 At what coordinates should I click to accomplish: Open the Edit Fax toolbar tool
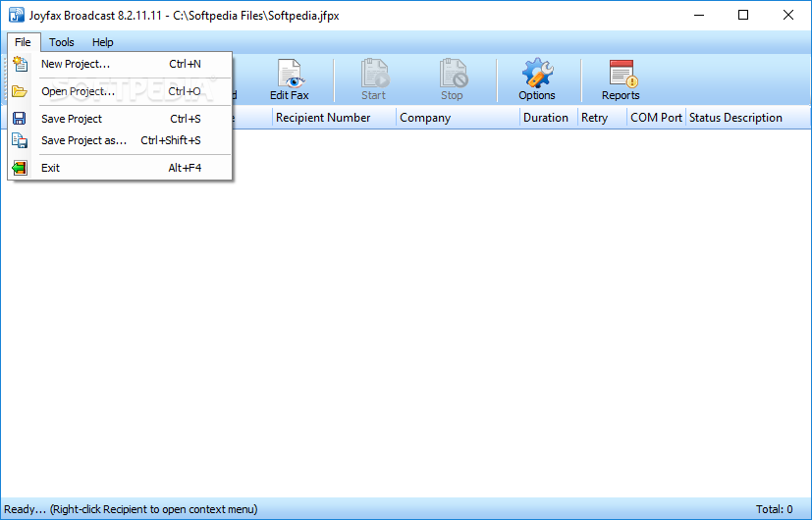click(x=289, y=79)
